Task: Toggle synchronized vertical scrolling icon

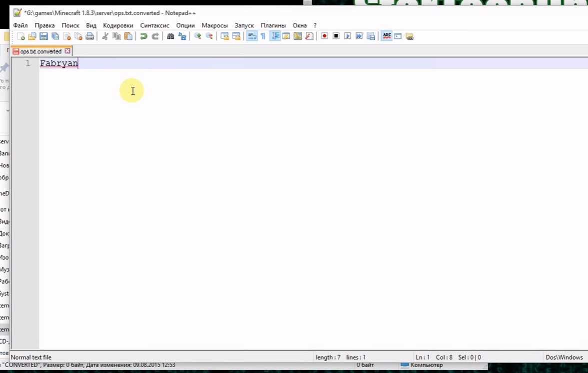Action: click(x=225, y=36)
